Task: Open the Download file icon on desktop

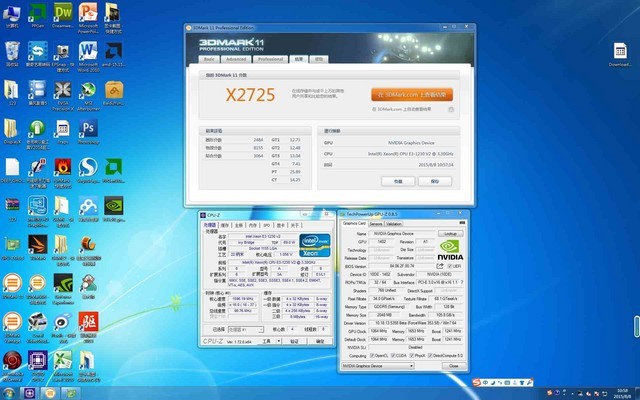Action: click(620, 55)
